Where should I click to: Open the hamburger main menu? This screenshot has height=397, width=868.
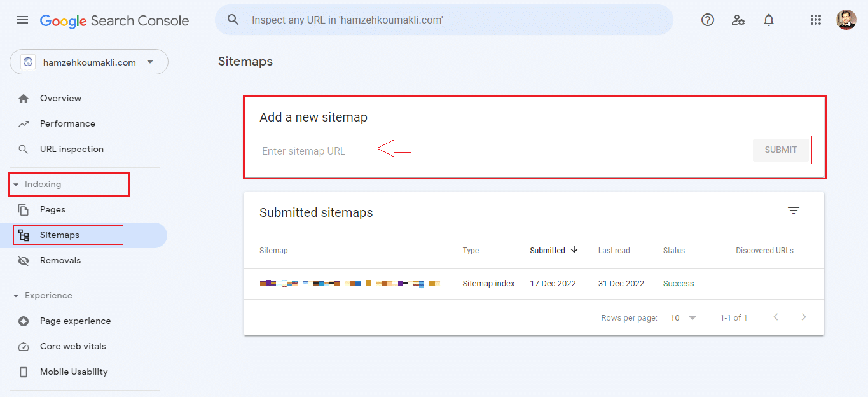click(22, 20)
